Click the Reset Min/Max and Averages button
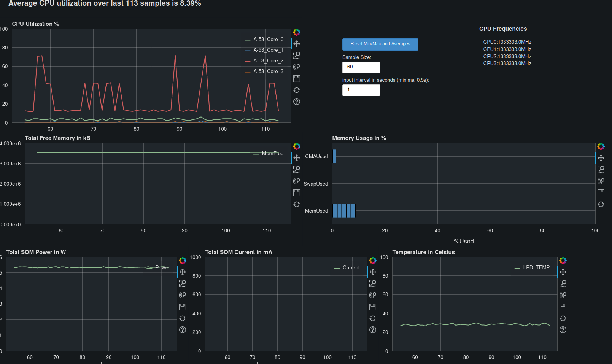612x364 pixels. 380,44
